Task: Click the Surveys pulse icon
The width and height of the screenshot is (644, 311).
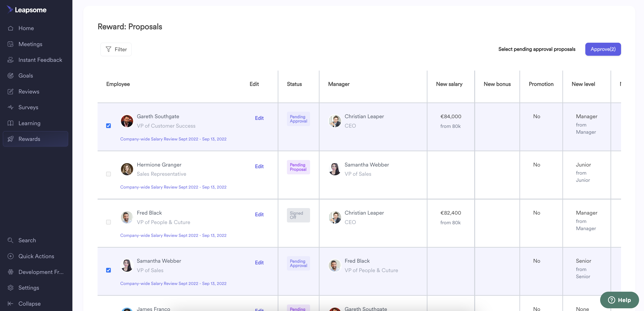Action: [11, 107]
